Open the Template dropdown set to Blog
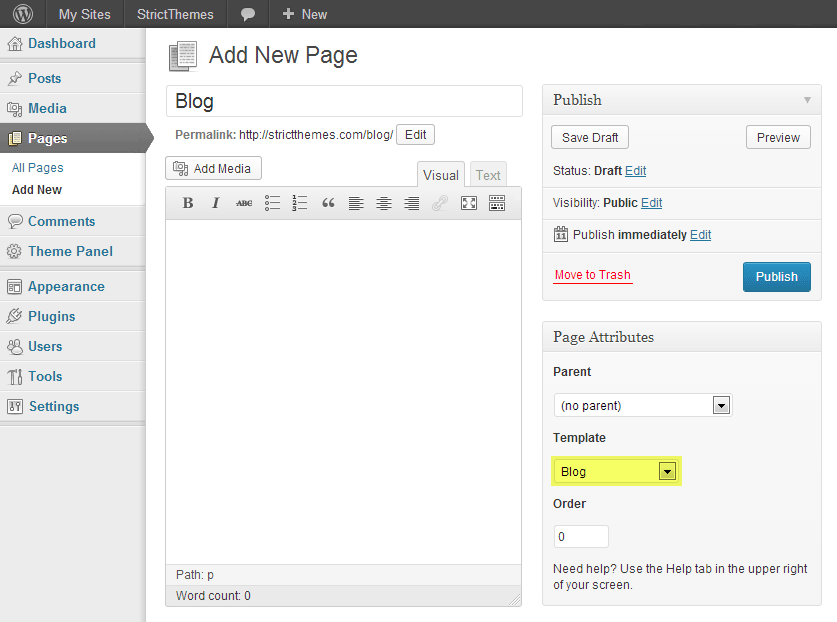This screenshot has height=622, width=837. (617, 471)
